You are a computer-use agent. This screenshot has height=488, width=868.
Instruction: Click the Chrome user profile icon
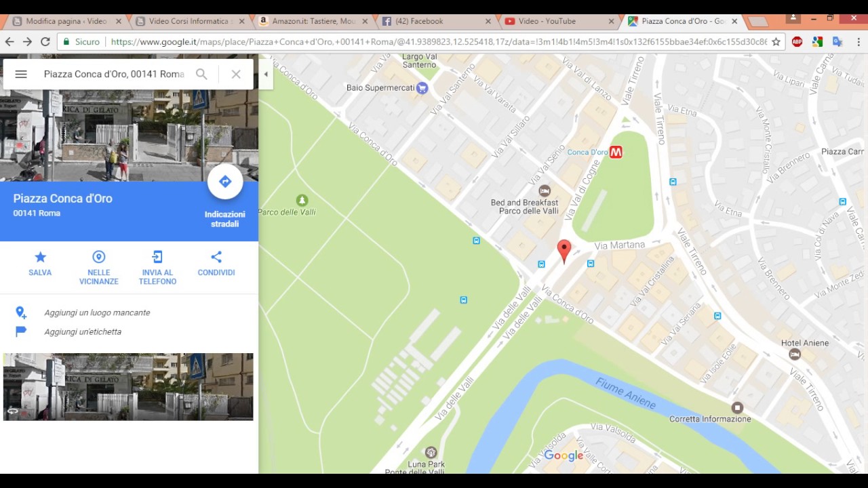point(793,18)
